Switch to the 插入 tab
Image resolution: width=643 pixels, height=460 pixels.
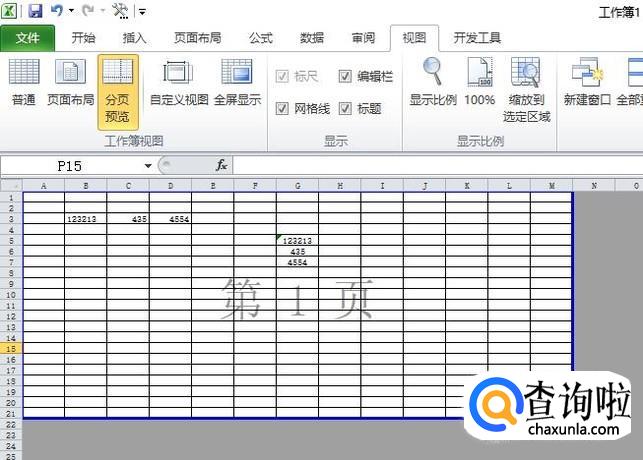(135, 38)
